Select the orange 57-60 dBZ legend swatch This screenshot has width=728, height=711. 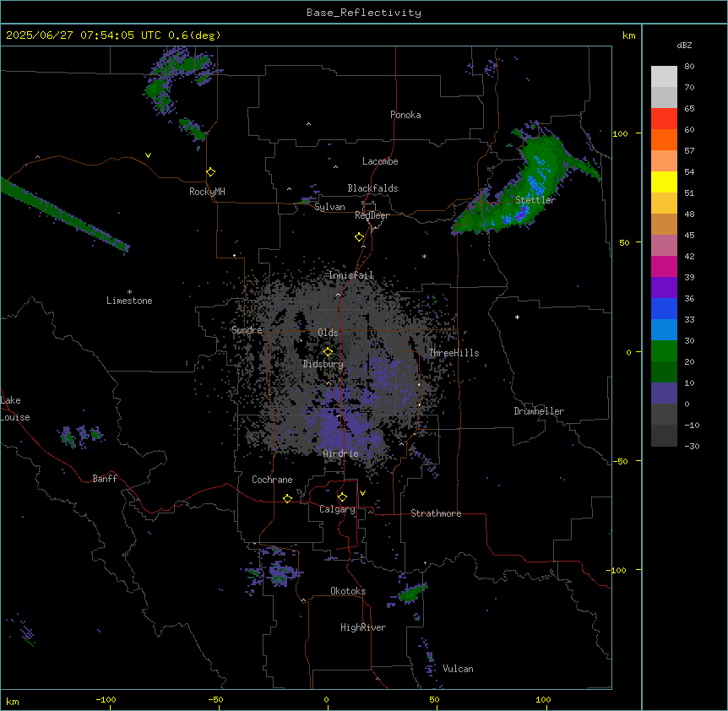click(x=664, y=139)
